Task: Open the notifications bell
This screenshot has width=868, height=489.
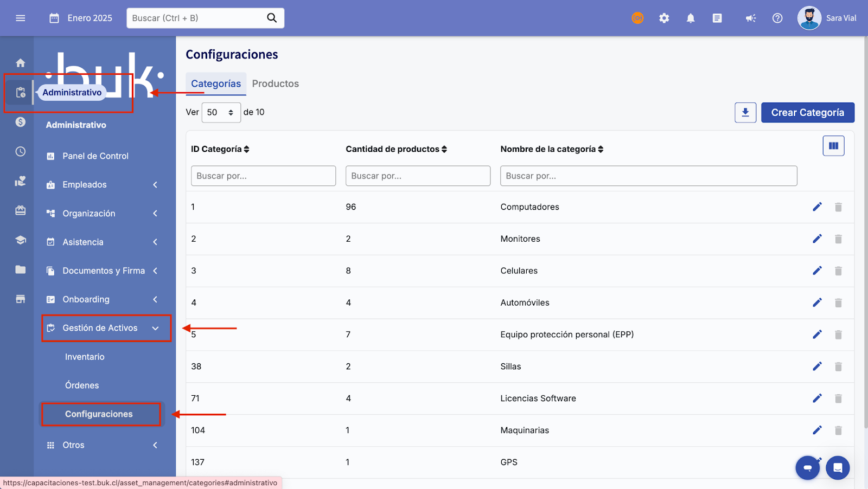Action: click(691, 18)
